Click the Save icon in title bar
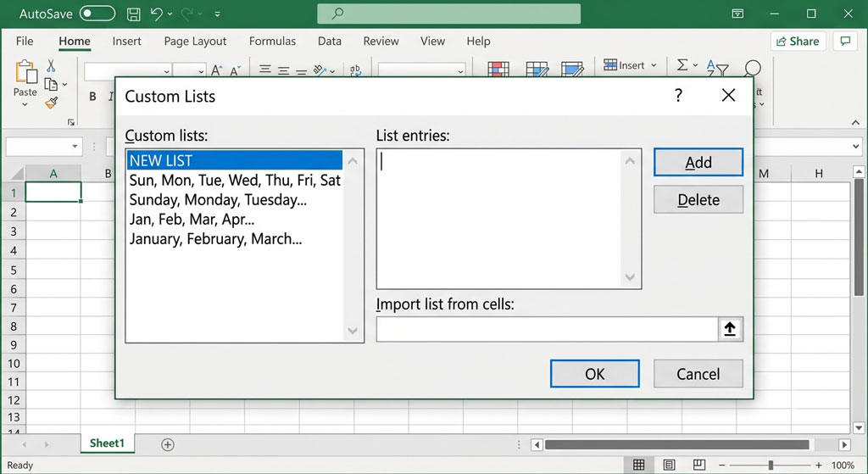This screenshot has height=474, width=868. point(133,14)
